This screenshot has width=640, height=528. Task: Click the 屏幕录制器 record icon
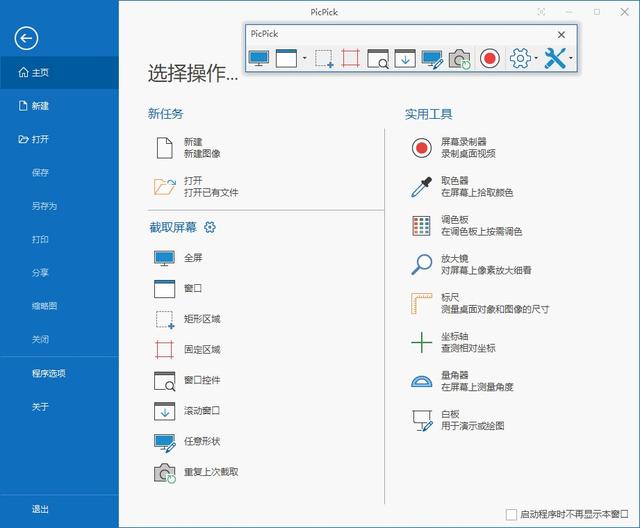422,148
